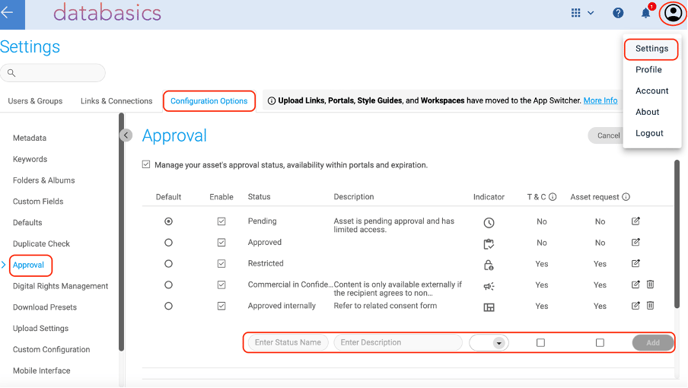Click the Commercial in Confidence megaphone icon

point(489,286)
